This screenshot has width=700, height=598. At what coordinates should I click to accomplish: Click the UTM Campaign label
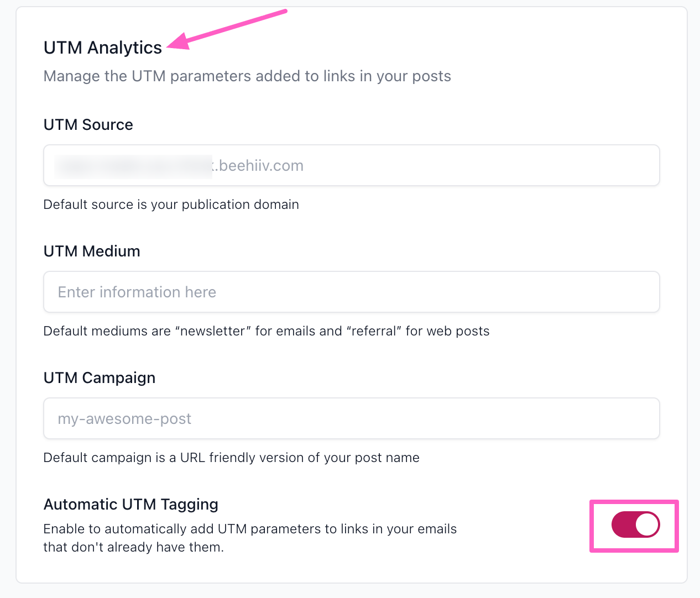coord(100,377)
